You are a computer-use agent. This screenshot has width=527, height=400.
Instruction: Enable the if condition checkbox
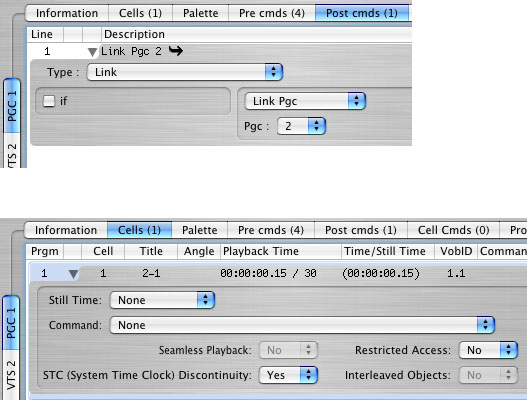coord(49,101)
